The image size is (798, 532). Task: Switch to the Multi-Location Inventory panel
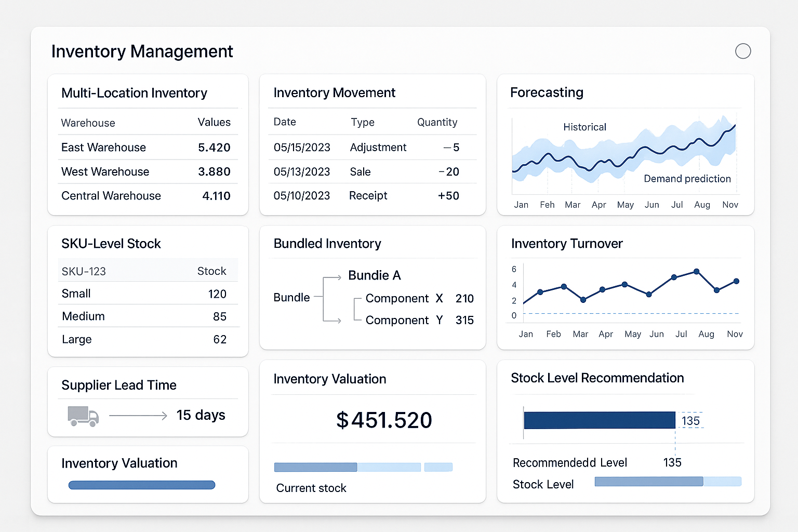134,92
